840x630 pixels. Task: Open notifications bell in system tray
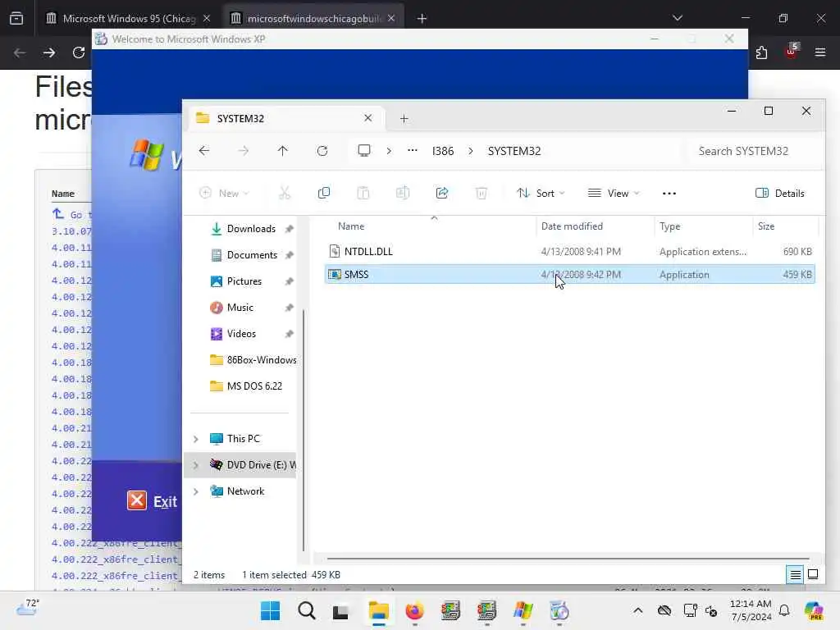tap(783, 610)
